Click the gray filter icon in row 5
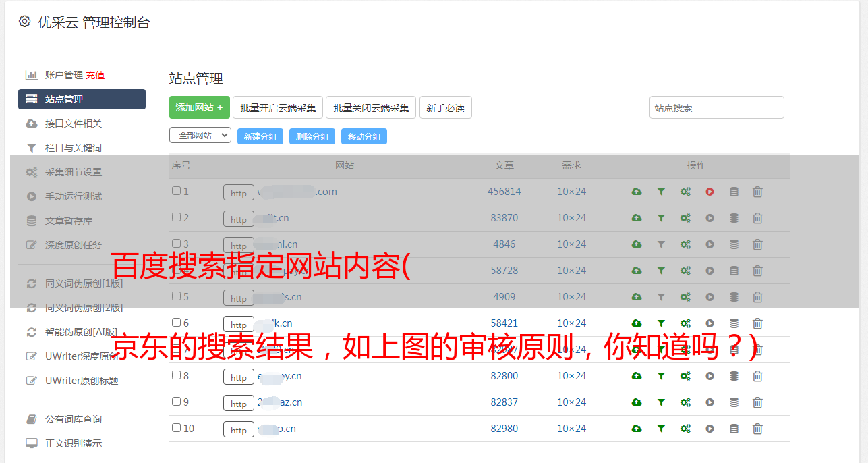Viewport: 868px width, 463px height. (x=661, y=297)
